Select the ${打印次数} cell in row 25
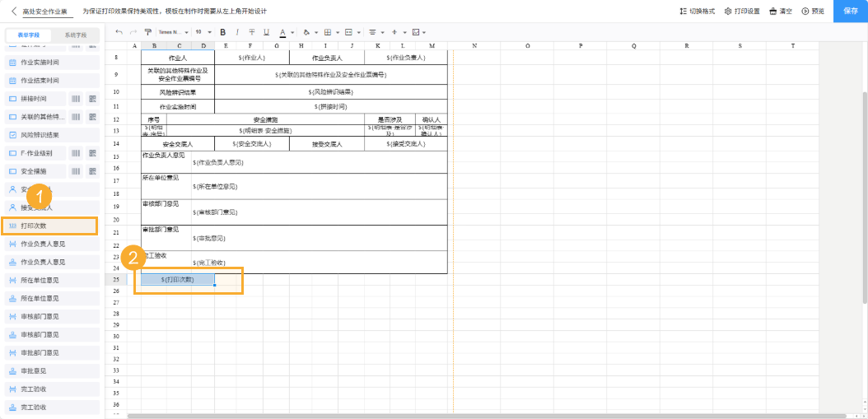Image resolution: width=868 pixels, height=419 pixels. pyautogui.click(x=178, y=280)
